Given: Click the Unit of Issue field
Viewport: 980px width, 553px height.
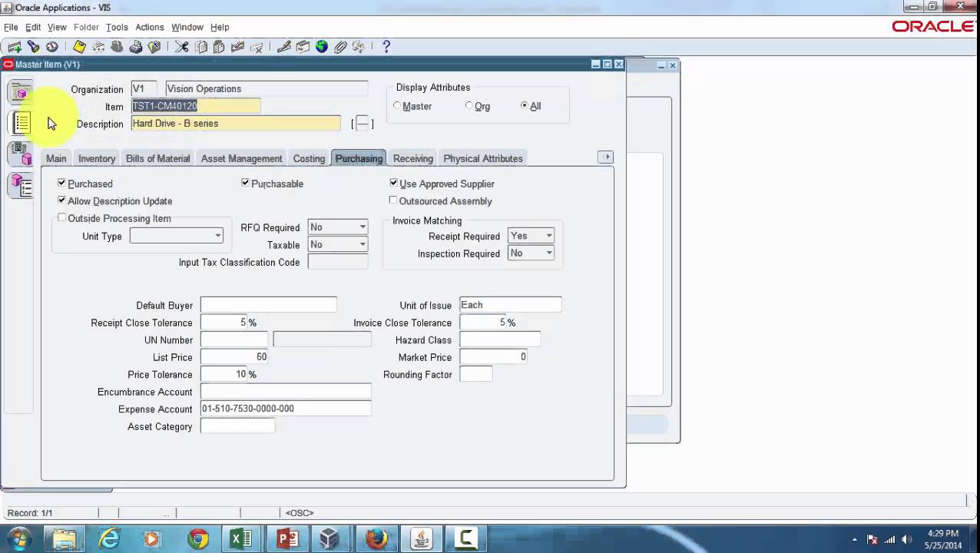Looking at the screenshot, I should click(x=510, y=305).
